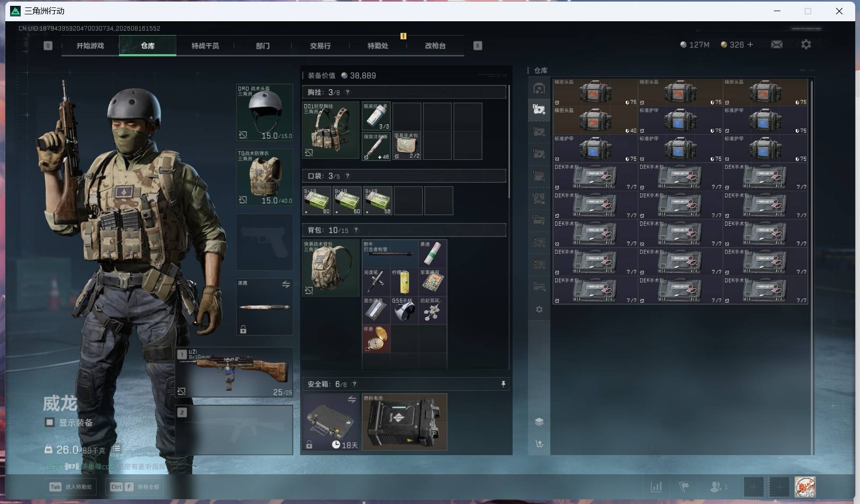This screenshot has height=504, width=860.
Task: Open the 部门 tab
Action: coord(262,46)
